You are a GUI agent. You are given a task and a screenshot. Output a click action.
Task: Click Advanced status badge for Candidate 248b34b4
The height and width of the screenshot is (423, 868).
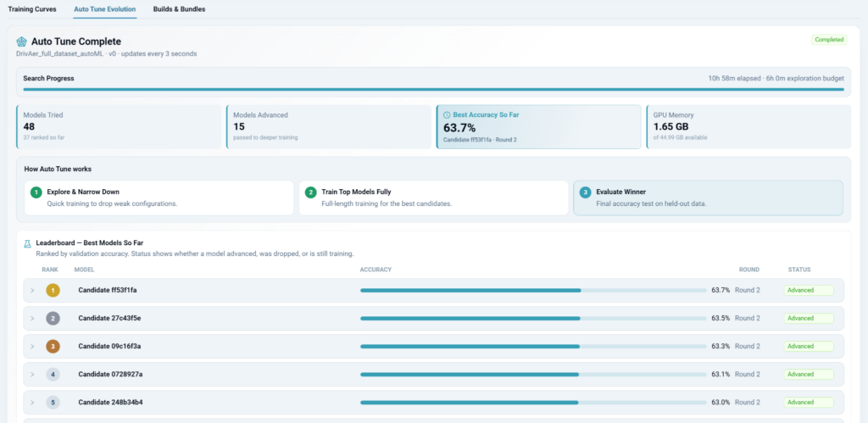click(809, 403)
